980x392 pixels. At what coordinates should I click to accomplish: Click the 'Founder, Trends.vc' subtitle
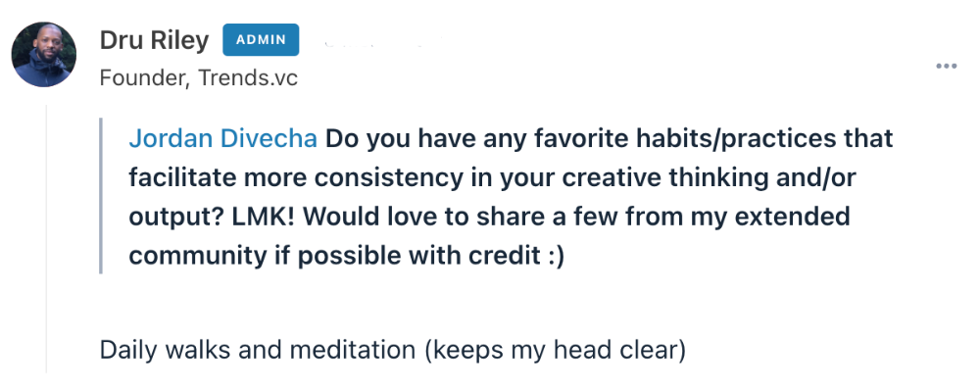coord(199,78)
